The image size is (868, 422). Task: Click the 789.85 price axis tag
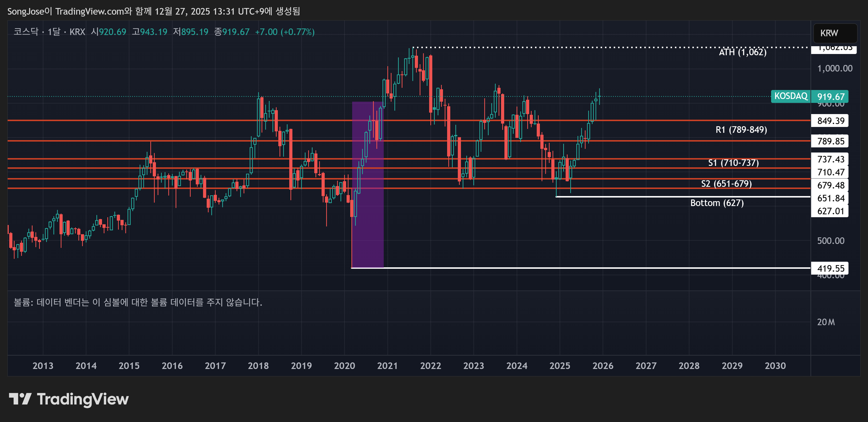click(x=830, y=141)
